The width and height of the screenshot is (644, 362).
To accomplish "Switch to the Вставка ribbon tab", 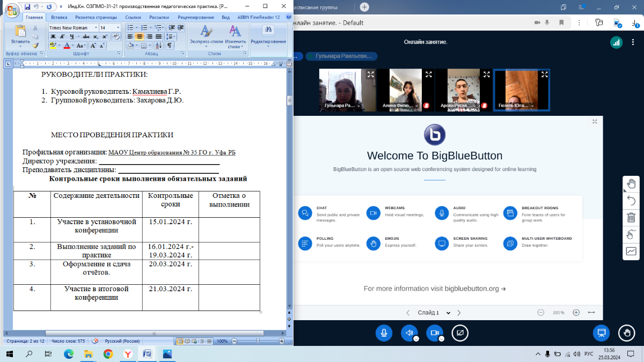I will (59, 17).
